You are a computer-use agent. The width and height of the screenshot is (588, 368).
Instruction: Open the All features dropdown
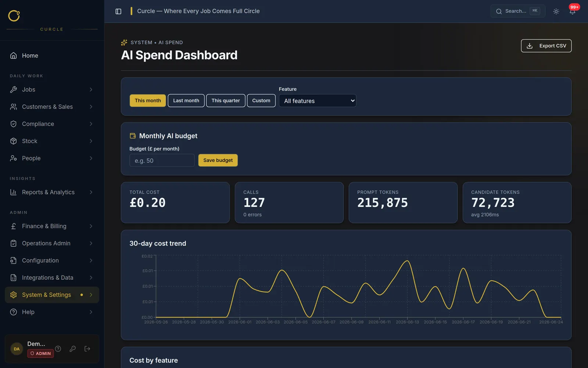click(318, 101)
